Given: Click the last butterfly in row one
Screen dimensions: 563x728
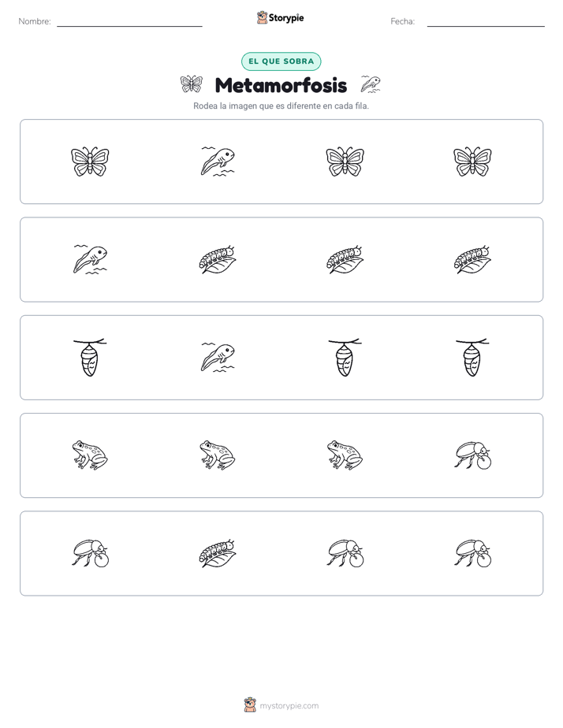Looking at the screenshot, I should click(472, 162).
